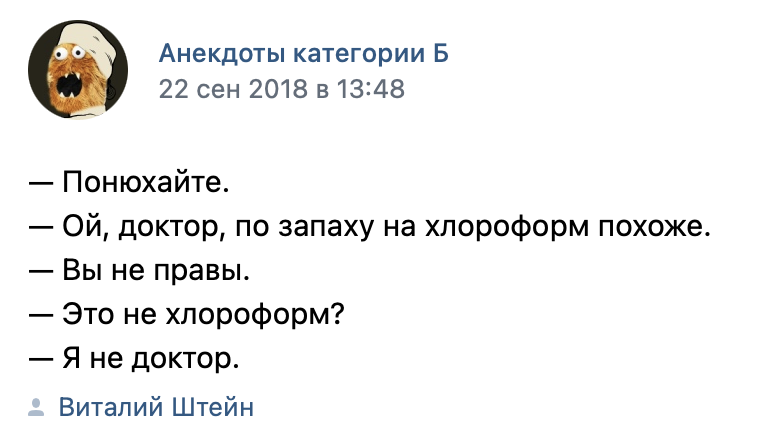Image resolution: width=764 pixels, height=438 pixels.
Task: Click the line starting with "Ой, доктор"
Action: (x=370, y=227)
